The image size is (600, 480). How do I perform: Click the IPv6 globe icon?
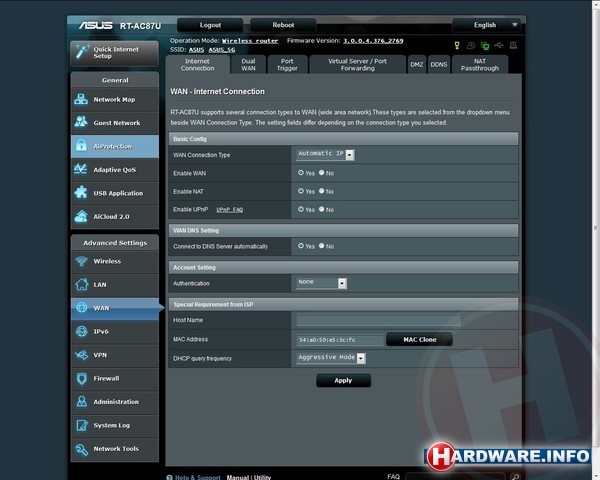(81, 331)
